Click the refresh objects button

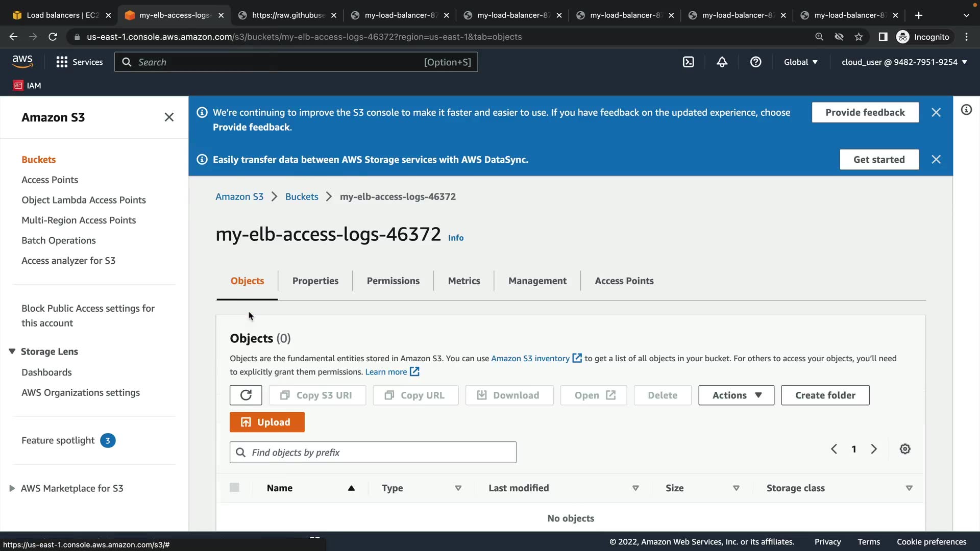pyautogui.click(x=246, y=395)
